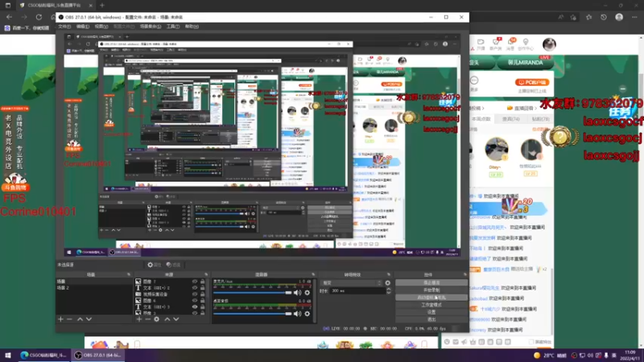Viewport: 644px width, 362px height.
Task: Lock the 视频采集设备 source
Action: [203, 294]
